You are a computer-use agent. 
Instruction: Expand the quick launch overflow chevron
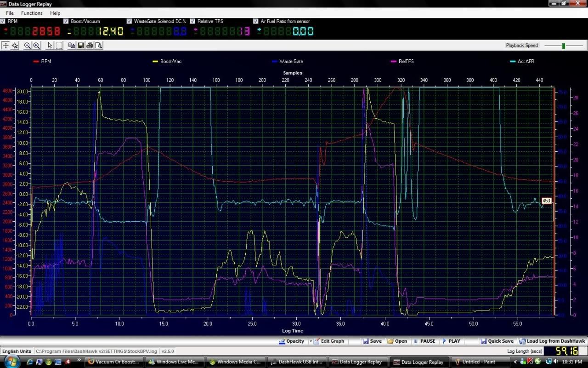[x=79, y=360]
